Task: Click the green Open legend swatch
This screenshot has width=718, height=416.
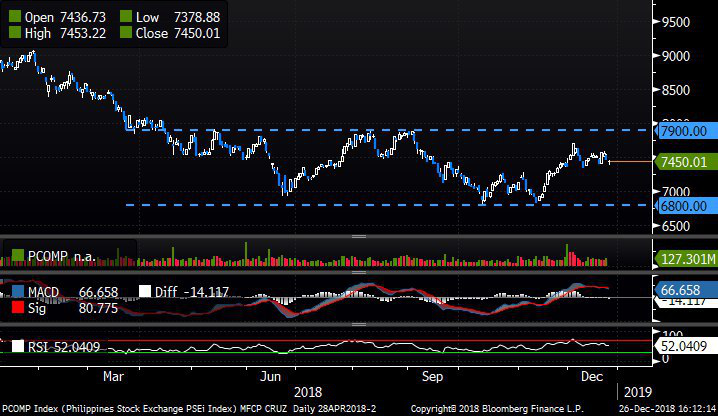Action: tap(14, 17)
